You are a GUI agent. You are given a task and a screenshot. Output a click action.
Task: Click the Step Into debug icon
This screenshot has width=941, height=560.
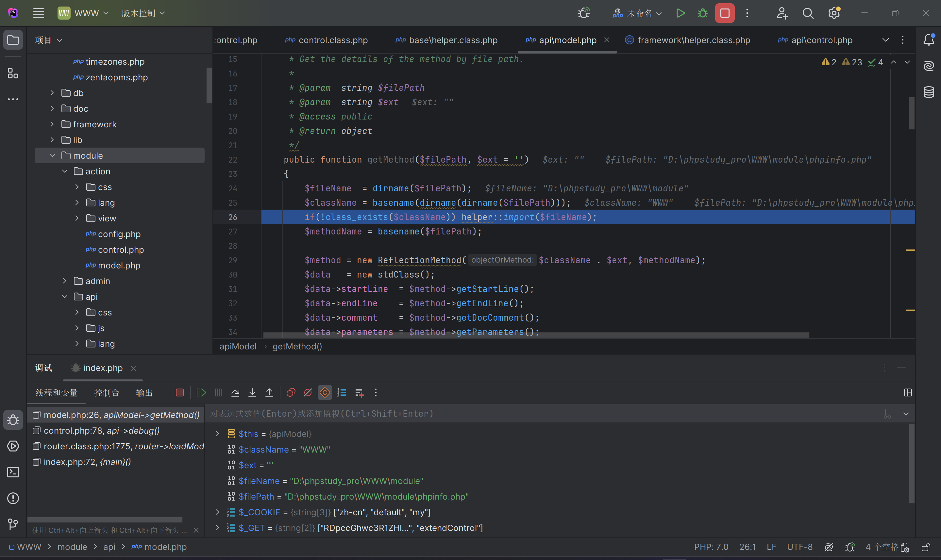252,393
